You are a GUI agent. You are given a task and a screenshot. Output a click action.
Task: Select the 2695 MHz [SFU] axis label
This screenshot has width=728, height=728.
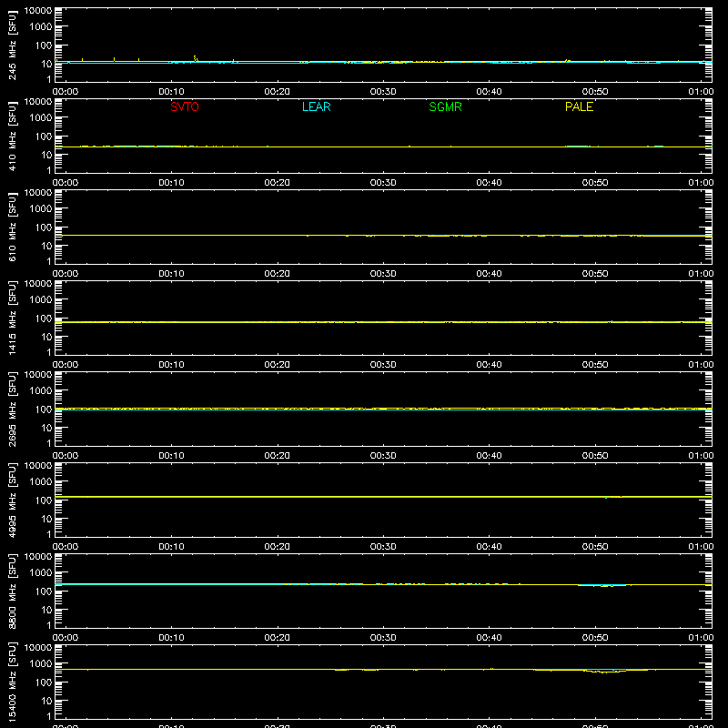pyautogui.click(x=13, y=409)
